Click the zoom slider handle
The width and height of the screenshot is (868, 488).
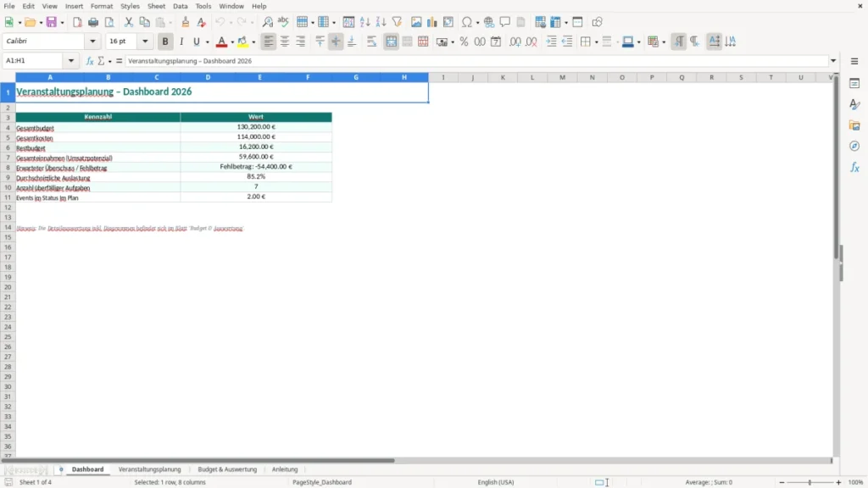(x=810, y=482)
